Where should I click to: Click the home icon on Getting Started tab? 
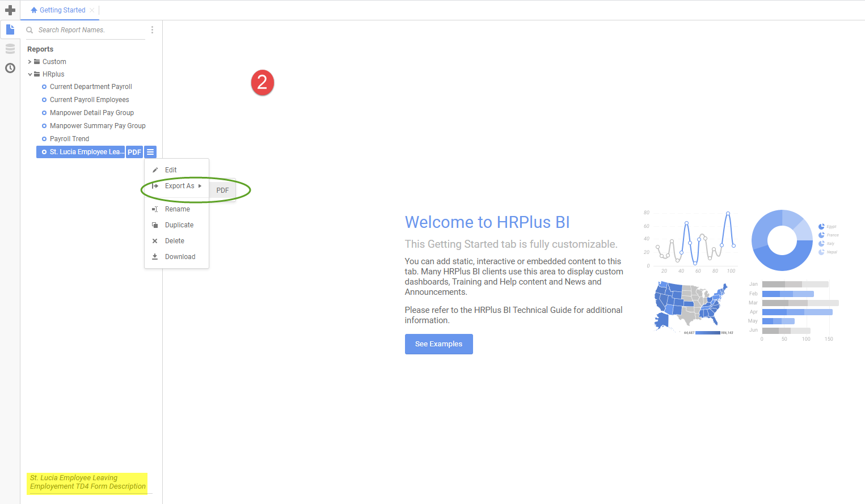[x=34, y=10]
